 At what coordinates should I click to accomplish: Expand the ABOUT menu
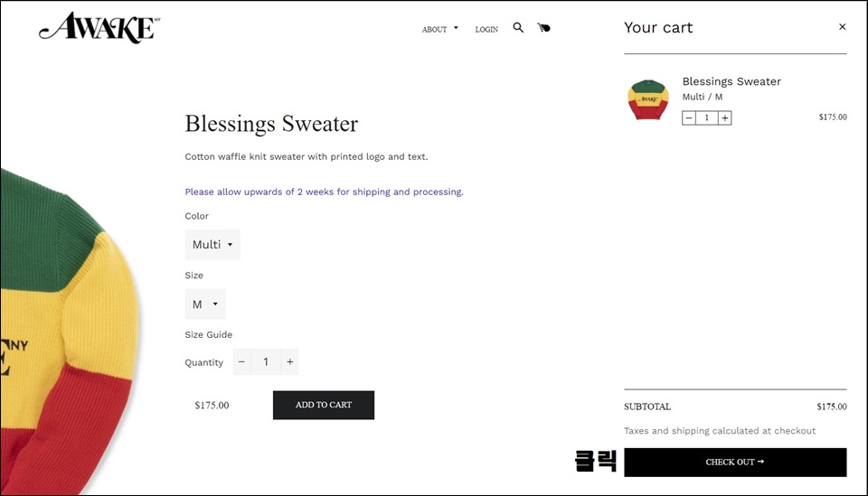(440, 29)
